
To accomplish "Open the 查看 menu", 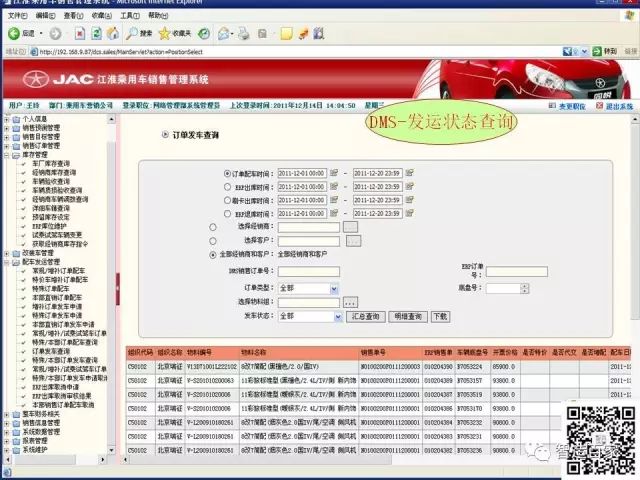I will [x=73, y=16].
